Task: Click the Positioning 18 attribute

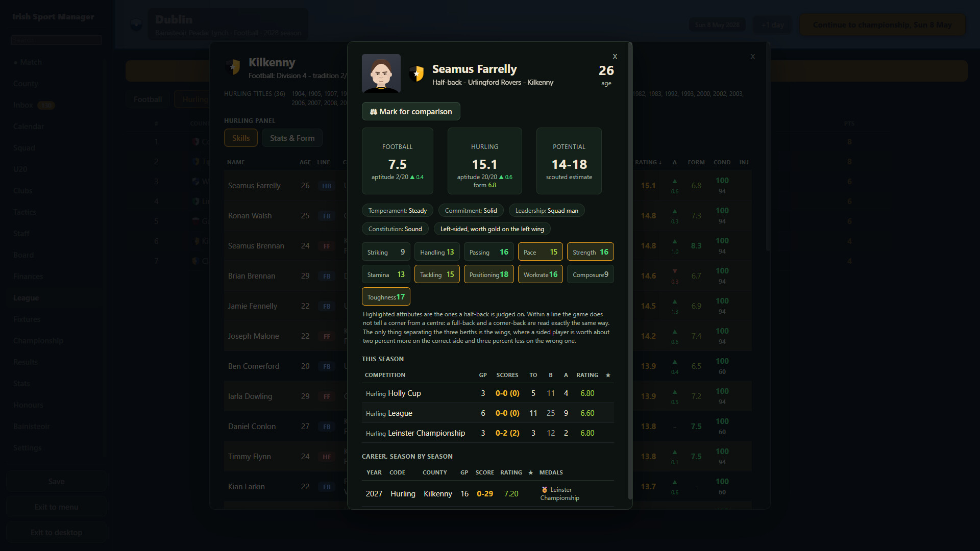Action: (488, 274)
